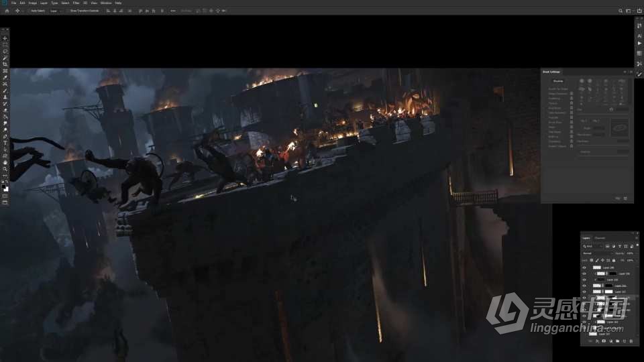Add a layer mask from Layers panel
This screenshot has width=644, height=362.
point(604,341)
